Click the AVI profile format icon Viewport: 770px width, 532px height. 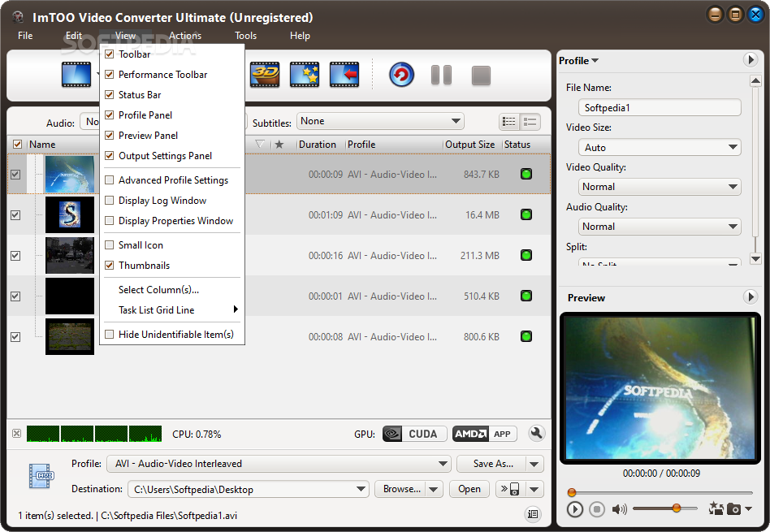click(x=41, y=475)
